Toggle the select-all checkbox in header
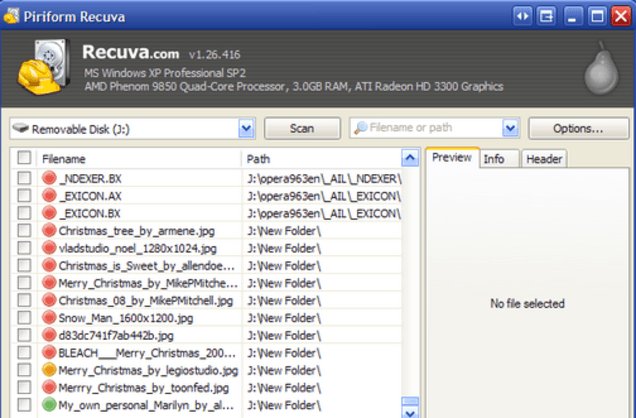Viewport: 636px width, 418px height. click(24, 158)
